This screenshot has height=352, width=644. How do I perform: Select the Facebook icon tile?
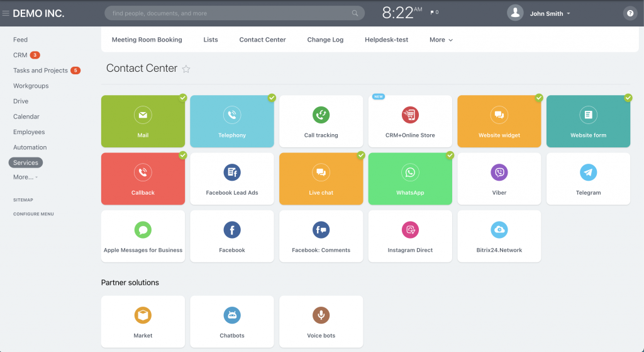(x=232, y=230)
